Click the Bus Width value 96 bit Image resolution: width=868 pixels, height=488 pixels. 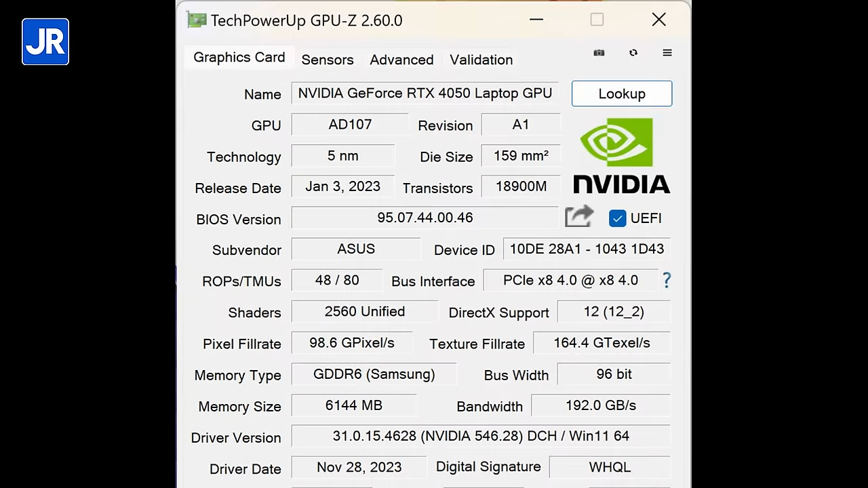(614, 374)
